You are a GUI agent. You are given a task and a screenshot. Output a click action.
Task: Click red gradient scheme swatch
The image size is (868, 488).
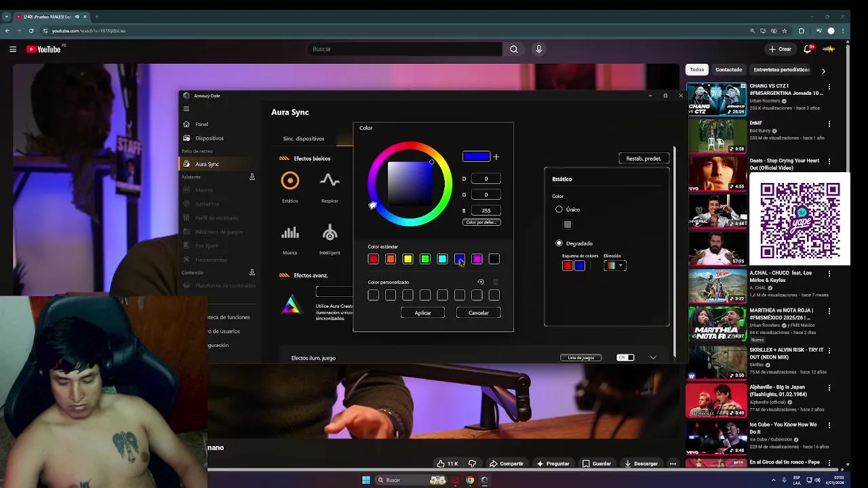[x=568, y=266]
